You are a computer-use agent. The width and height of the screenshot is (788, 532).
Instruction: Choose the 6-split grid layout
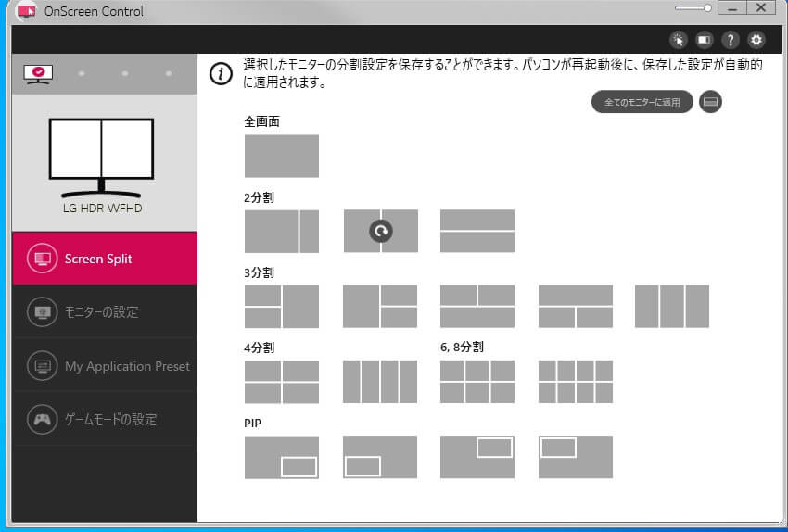click(477, 382)
